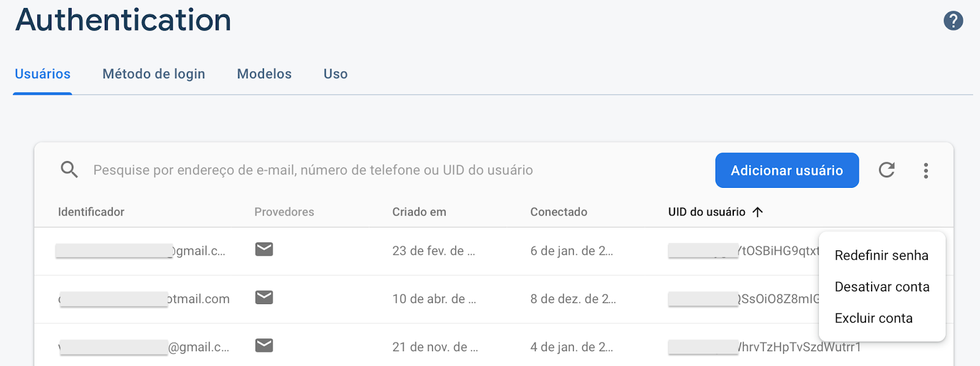Click the email provider icon for hotmail user

click(x=264, y=297)
